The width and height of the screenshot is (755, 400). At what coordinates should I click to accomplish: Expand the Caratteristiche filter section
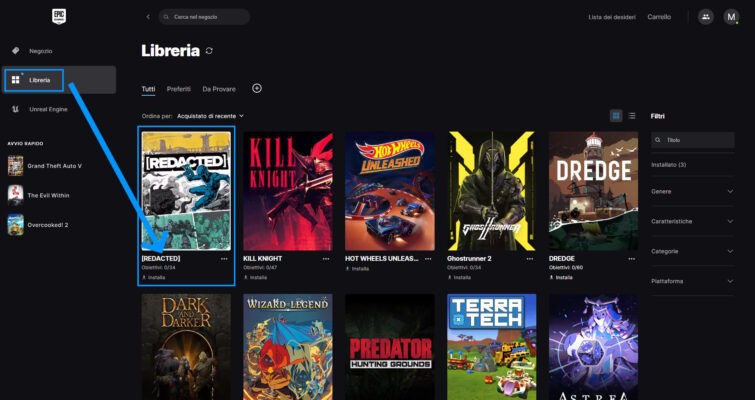pyautogui.click(x=692, y=221)
